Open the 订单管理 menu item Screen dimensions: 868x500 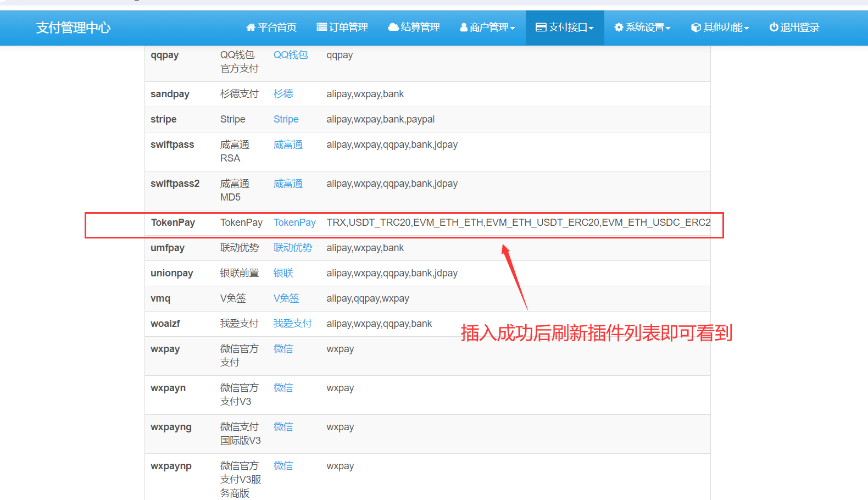click(342, 27)
